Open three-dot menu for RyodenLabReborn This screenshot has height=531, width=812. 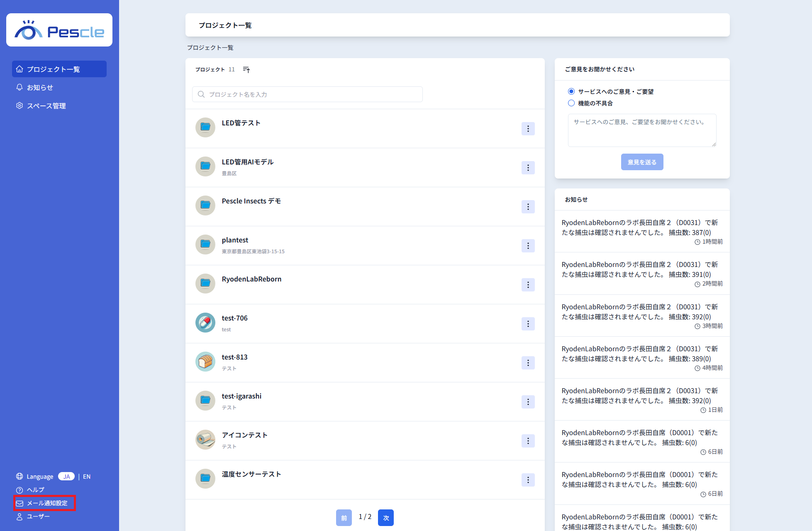(x=528, y=285)
